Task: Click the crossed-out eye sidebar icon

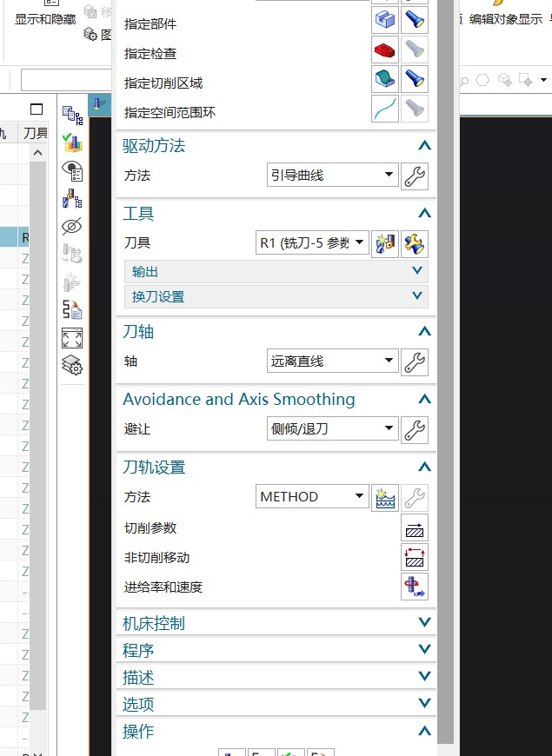Action: [72, 226]
